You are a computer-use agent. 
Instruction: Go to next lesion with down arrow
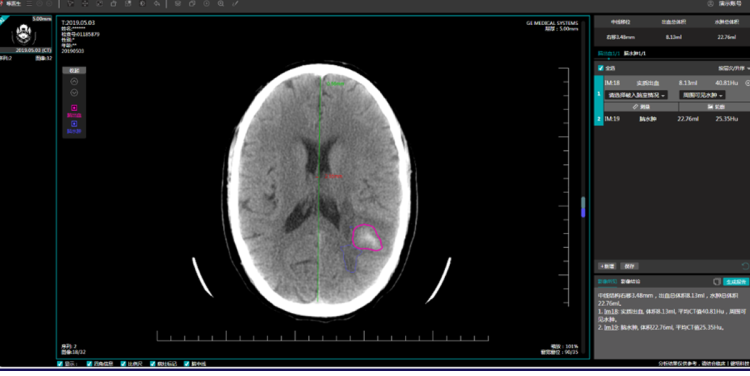click(x=74, y=93)
